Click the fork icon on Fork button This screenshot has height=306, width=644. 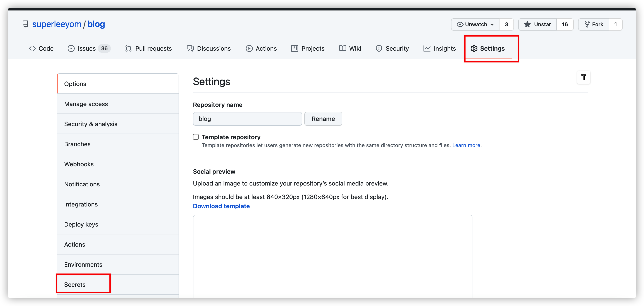(587, 24)
